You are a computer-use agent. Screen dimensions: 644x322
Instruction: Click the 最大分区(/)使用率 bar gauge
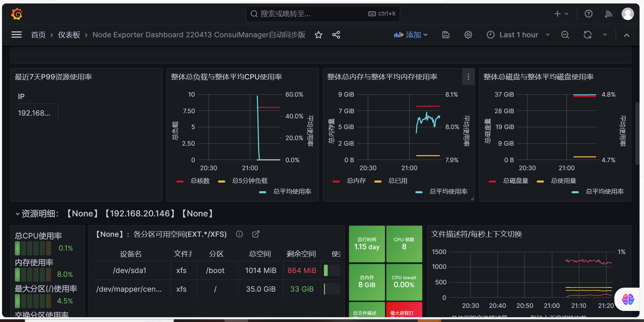(33, 301)
